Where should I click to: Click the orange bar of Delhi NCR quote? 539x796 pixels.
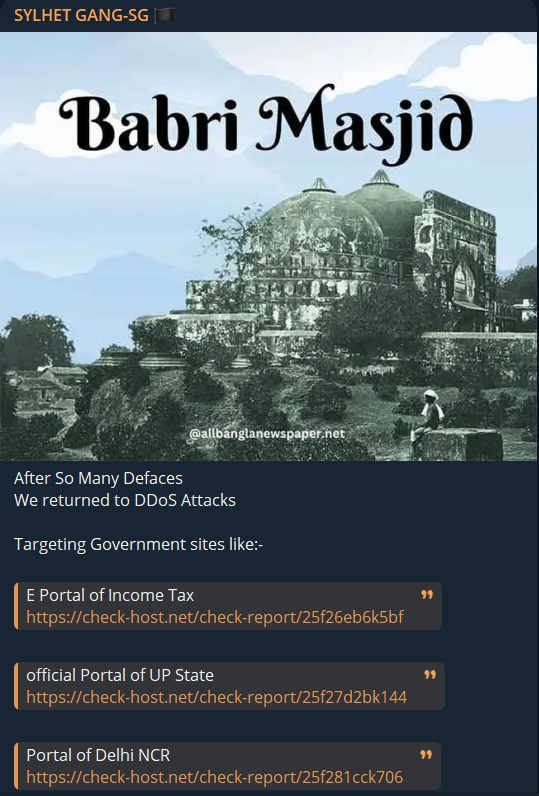16,766
